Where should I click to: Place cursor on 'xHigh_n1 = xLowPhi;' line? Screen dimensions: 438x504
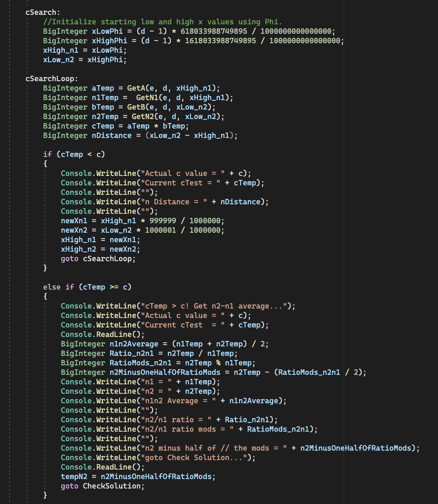(x=85, y=50)
